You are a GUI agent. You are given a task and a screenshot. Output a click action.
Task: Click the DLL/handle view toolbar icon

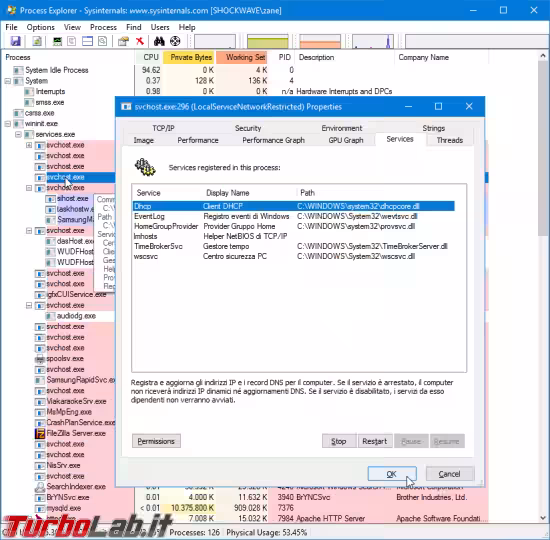coord(102,41)
